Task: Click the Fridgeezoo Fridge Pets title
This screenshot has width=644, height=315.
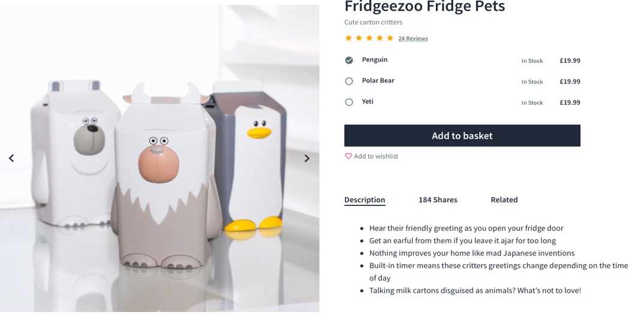Action: click(x=425, y=6)
